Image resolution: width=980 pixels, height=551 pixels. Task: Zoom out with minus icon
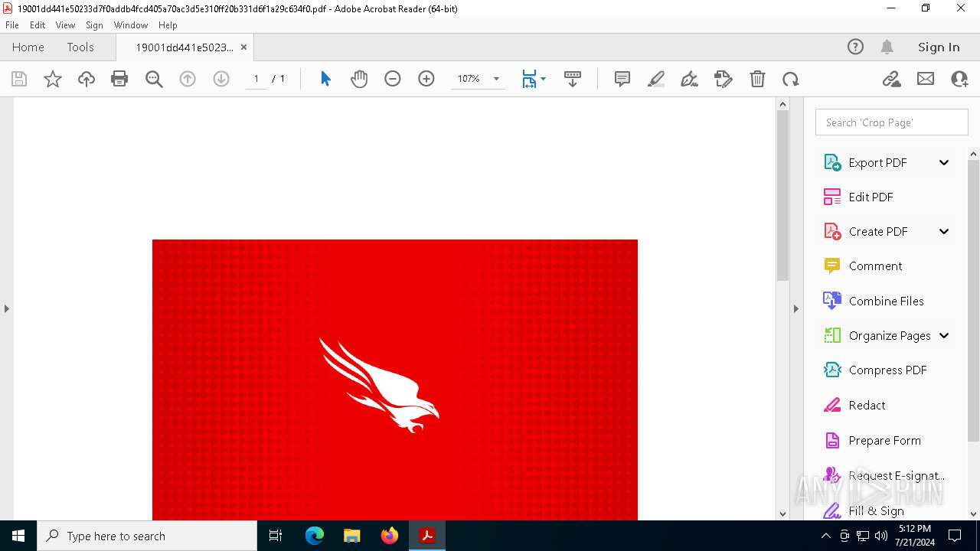click(x=393, y=79)
